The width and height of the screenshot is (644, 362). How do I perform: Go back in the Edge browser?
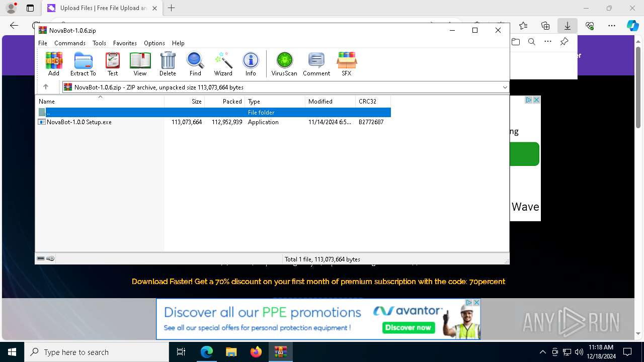click(x=14, y=26)
